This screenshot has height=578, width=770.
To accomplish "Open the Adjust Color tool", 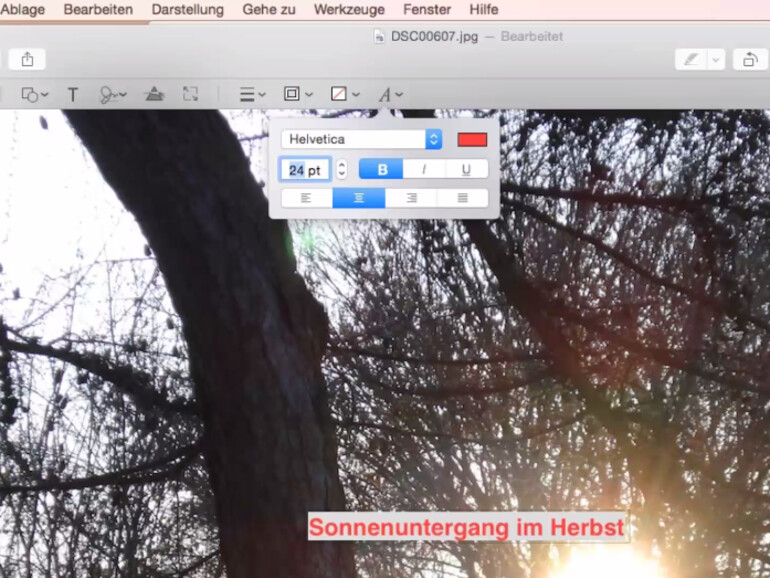I will tap(154, 94).
